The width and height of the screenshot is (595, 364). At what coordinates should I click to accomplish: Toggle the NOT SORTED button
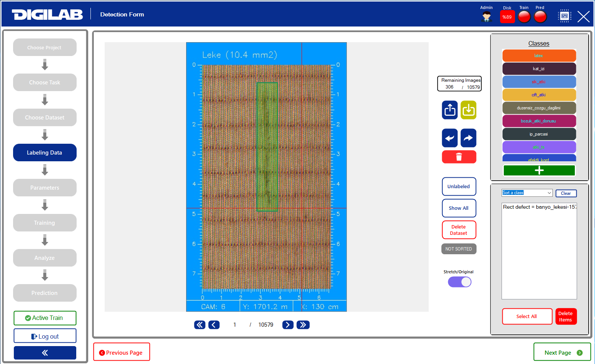click(x=459, y=249)
